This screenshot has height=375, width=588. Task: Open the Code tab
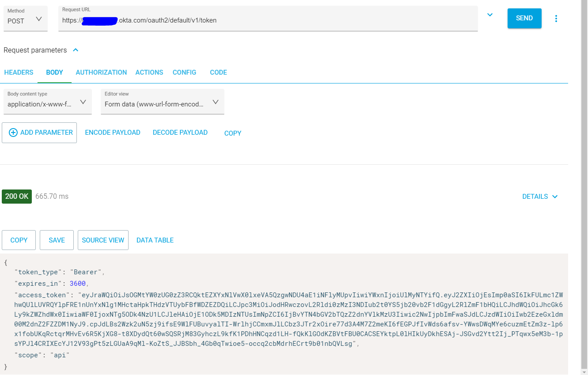pyautogui.click(x=218, y=72)
